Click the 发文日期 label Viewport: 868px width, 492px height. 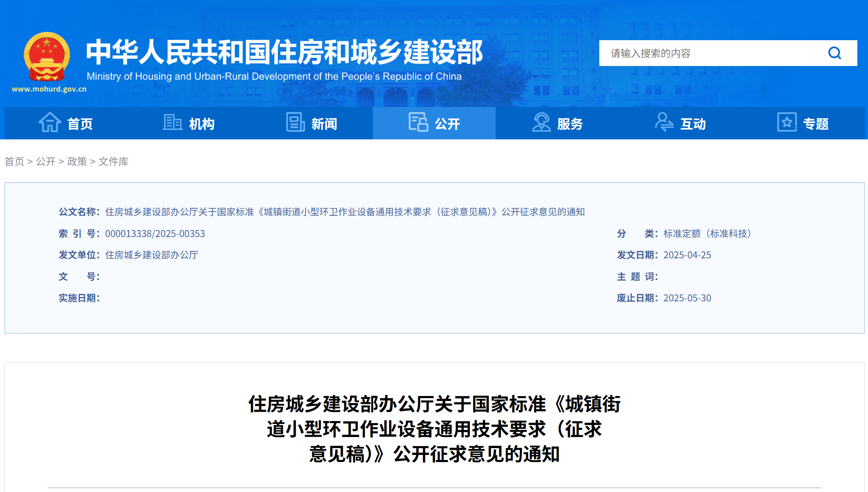[x=637, y=255]
